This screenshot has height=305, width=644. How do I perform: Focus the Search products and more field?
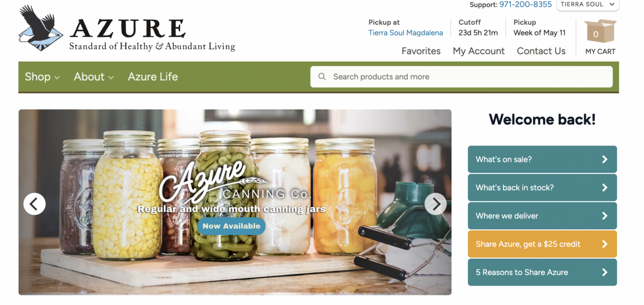pyautogui.click(x=462, y=77)
